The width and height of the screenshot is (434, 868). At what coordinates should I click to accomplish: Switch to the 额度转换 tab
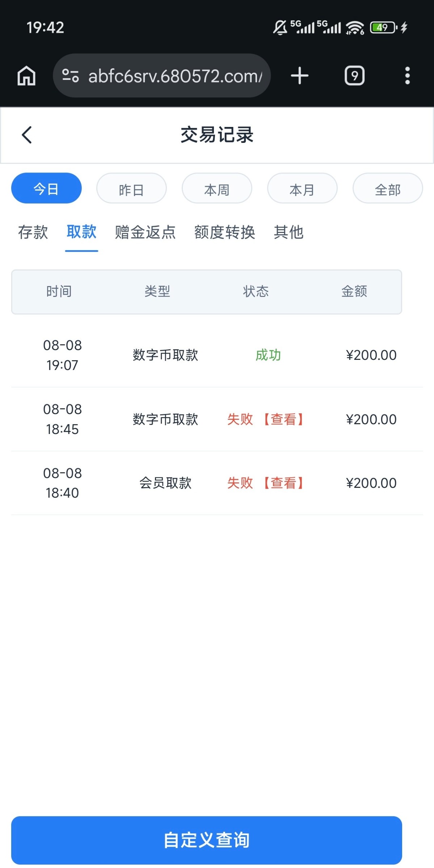(x=224, y=232)
